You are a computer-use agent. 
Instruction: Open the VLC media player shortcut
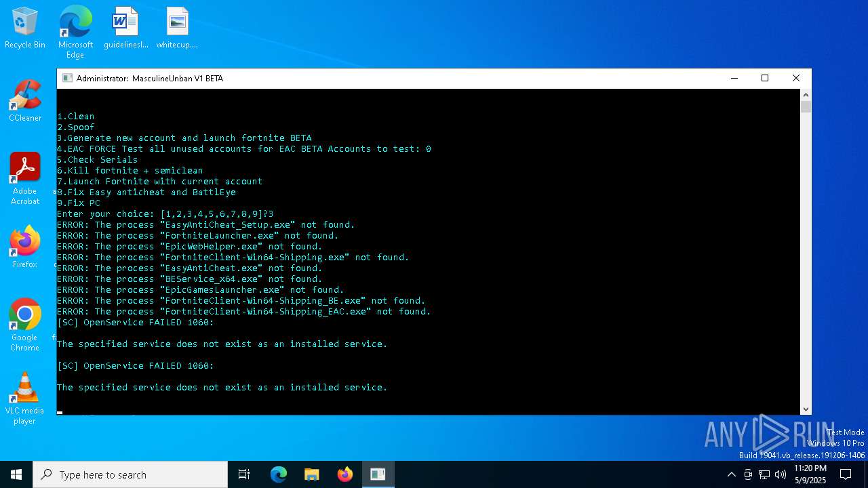coord(25,399)
